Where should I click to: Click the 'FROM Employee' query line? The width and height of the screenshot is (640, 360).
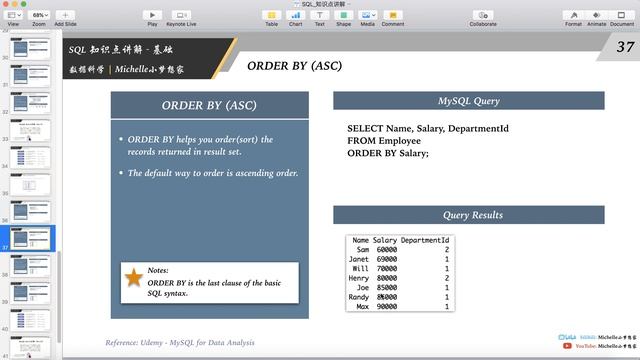[x=384, y=141]
